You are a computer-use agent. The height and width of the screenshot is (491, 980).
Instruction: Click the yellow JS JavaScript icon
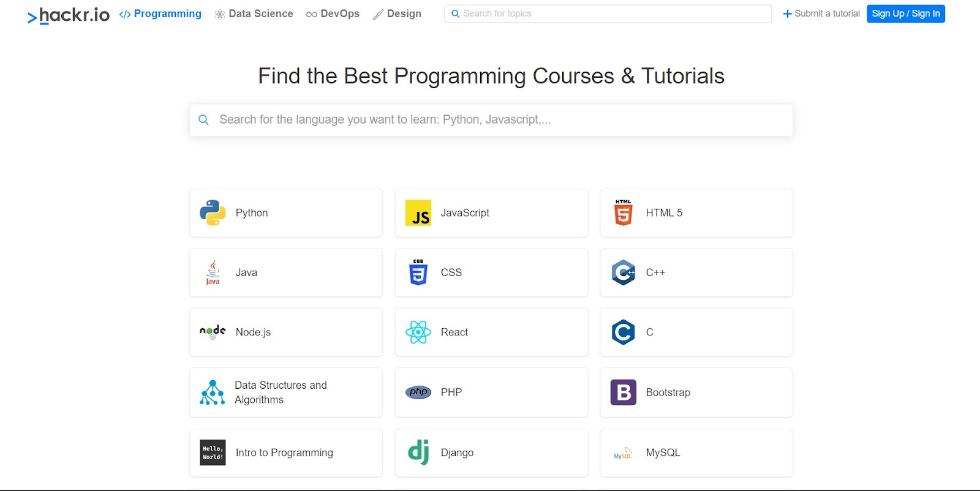click(x=418, y=213)
